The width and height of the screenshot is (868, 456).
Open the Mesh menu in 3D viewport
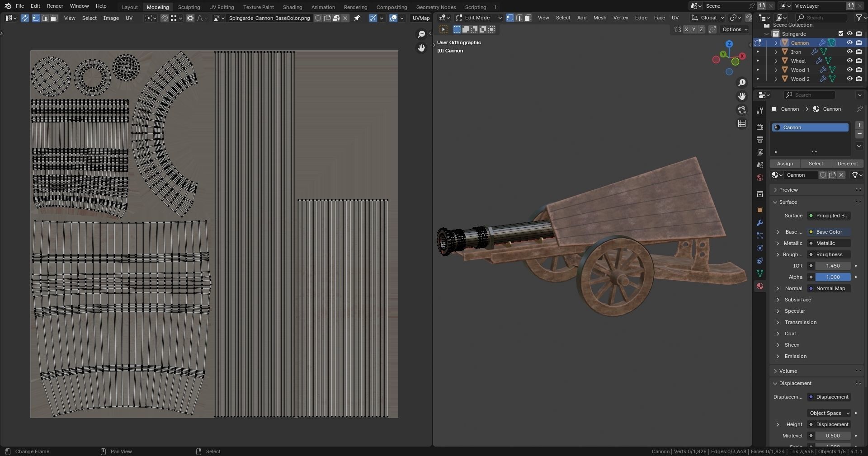pos(600,18)
